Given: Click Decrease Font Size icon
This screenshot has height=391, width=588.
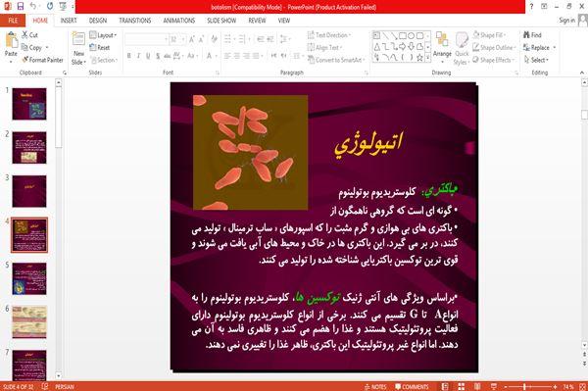Looking at the screenshot, I should [201, 39].
